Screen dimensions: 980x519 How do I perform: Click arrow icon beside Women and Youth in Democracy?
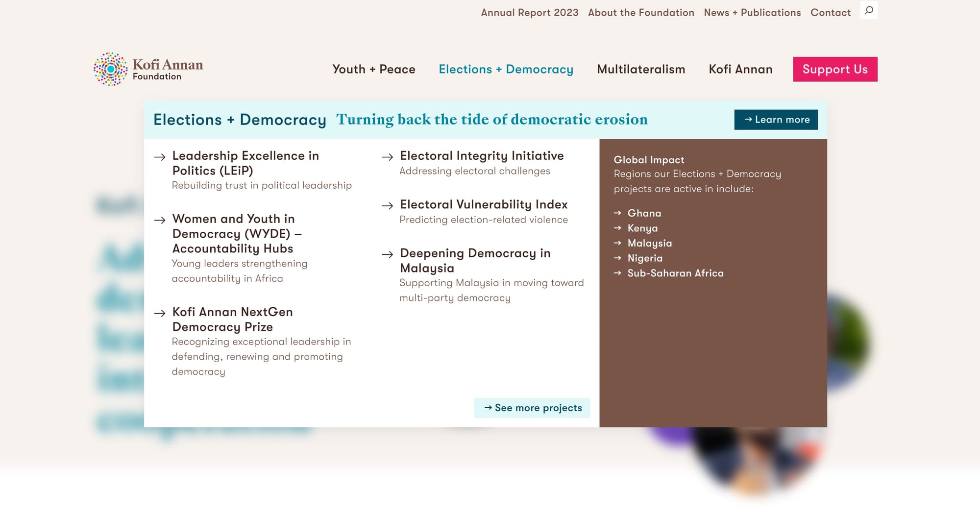pyautogui.click(x=160, y=220)
